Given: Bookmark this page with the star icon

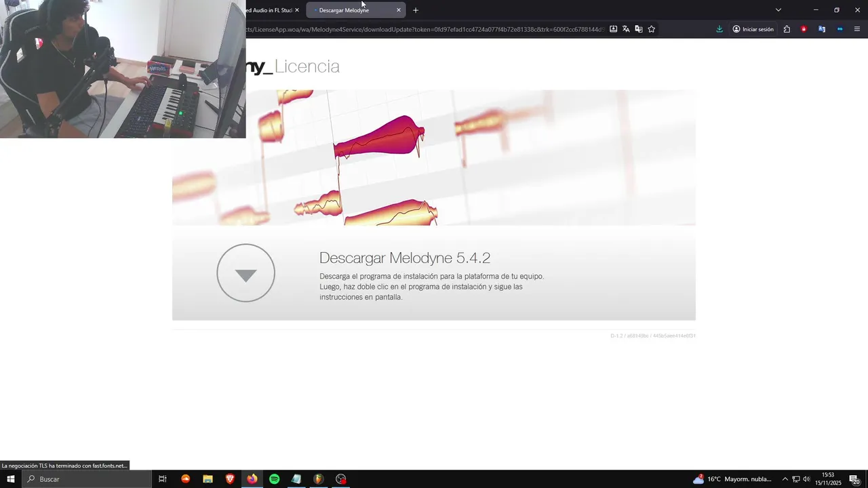Looking at the screenshot, I should [x=652, y=29].
